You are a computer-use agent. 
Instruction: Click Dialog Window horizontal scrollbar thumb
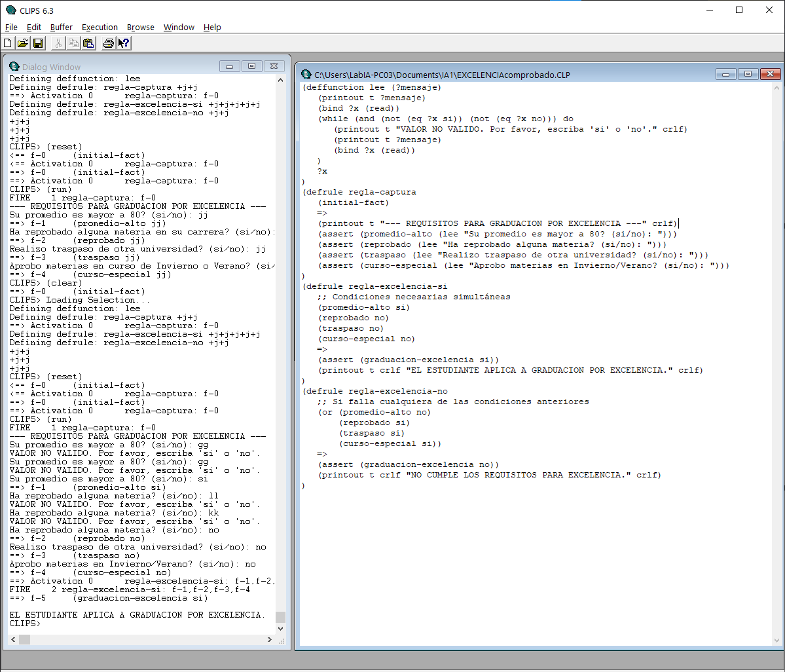coord(24,639)
